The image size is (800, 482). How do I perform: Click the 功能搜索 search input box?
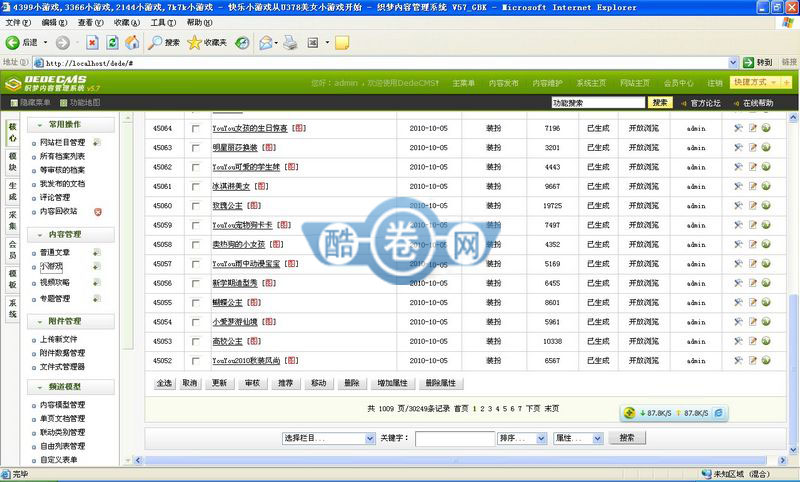click(x=598, y=103)
